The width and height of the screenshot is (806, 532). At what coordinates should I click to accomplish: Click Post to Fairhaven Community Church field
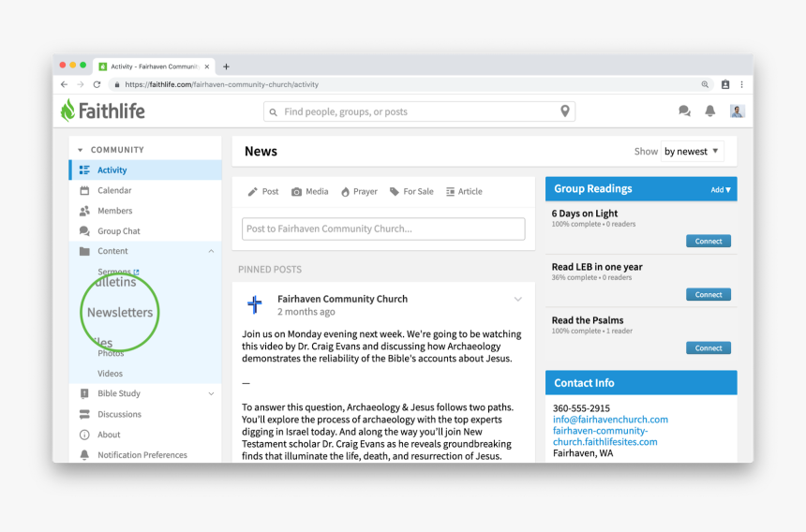tap(383, 229)
